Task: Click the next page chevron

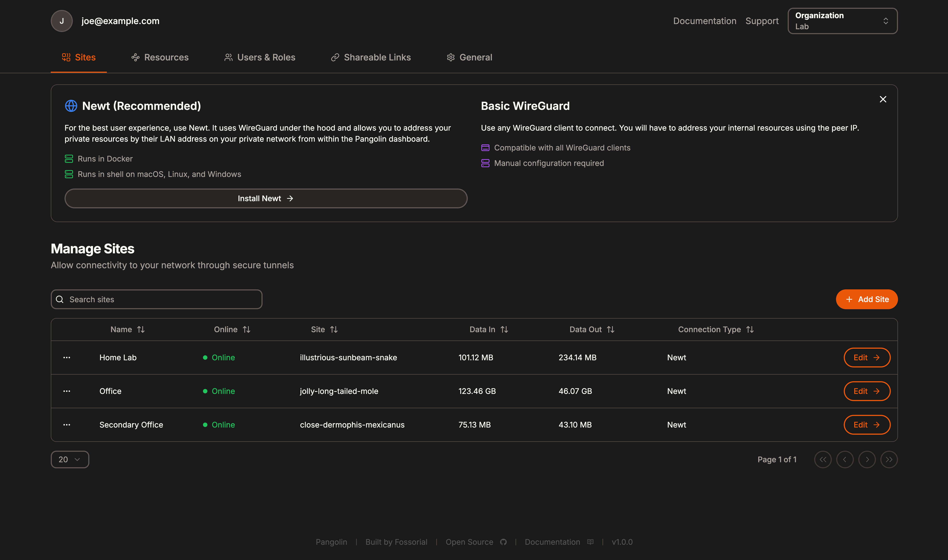Action: click(x=867, y=459)
